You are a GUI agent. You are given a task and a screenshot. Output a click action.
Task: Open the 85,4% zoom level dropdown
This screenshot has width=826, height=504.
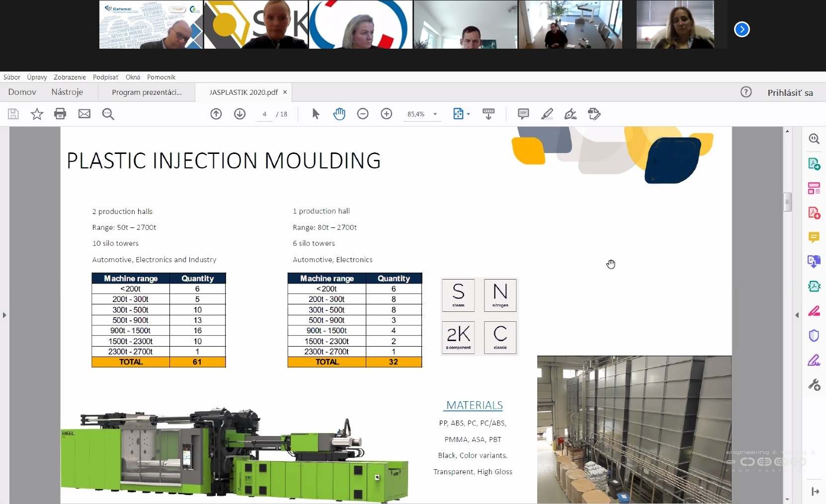coord(435,114)
